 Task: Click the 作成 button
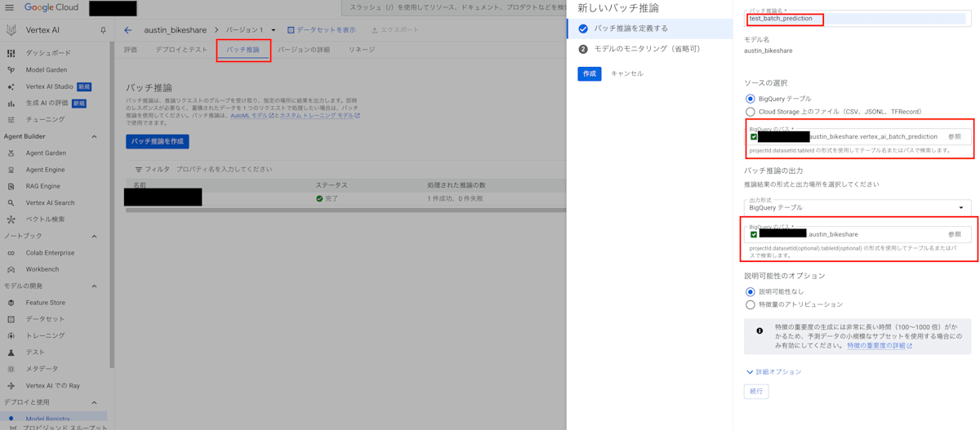coord(590,73)
